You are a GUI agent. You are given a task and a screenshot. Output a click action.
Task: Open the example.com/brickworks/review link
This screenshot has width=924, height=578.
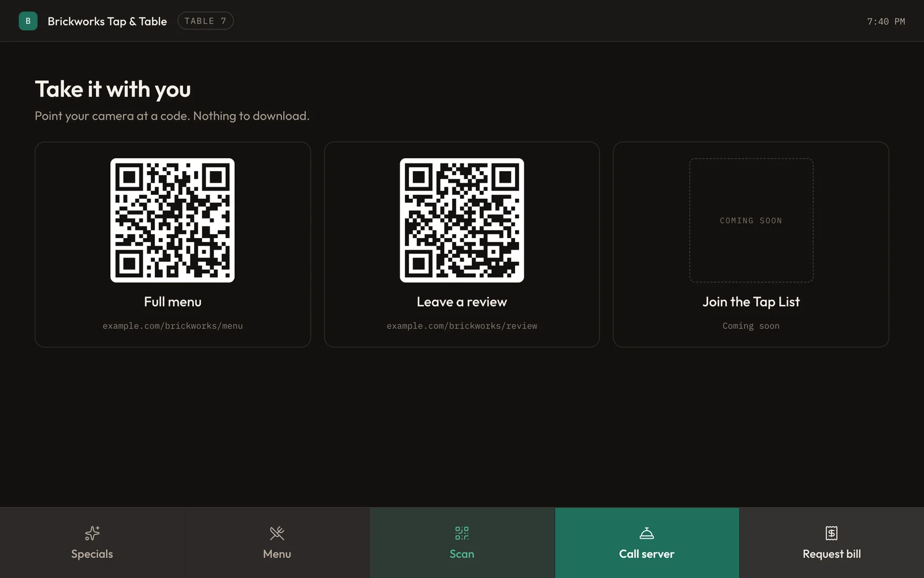461,326
